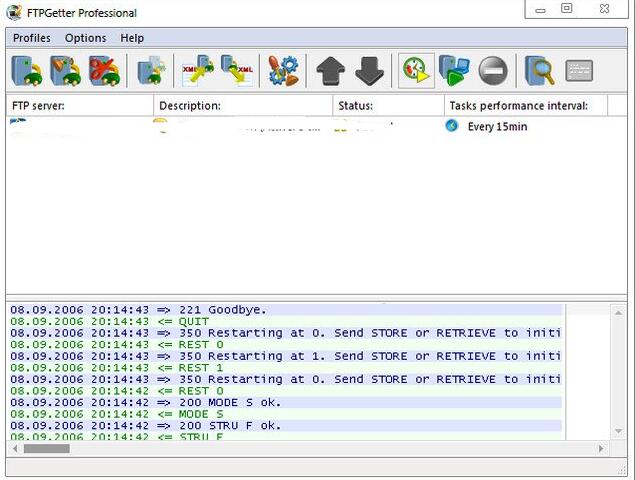This screenshot has width=636, height=480.
Task: Open program settings gear icon
Action: pos(283,71)
